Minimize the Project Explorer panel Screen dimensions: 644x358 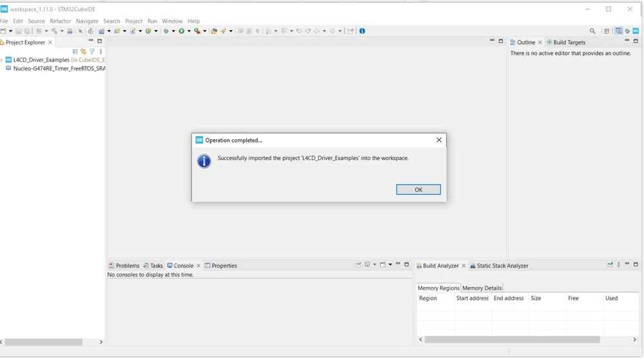[91, 41]
